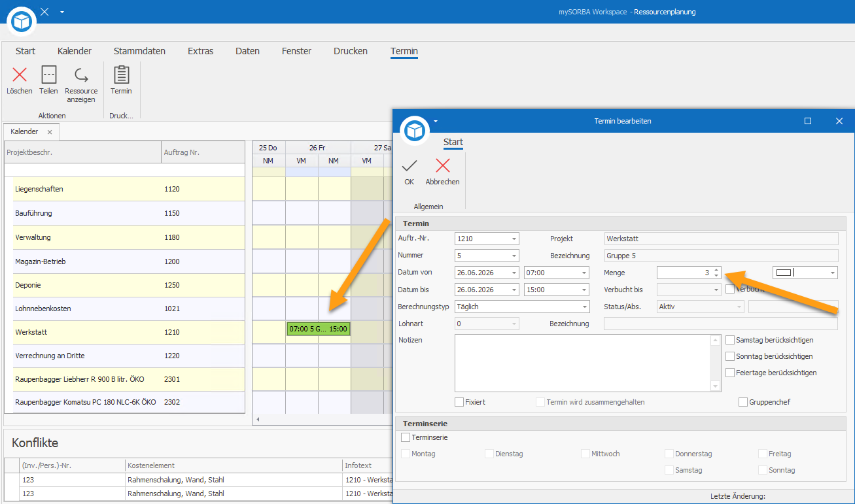Viewport: 855px width, 504px height.
Task: Check the Gruppenchef checkbox
Action: (x=743, y=402)
